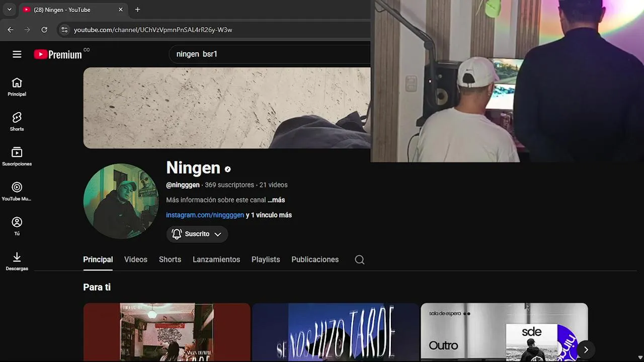
Task: Switch to the Lanzamientos tab
Action: tap(216, 259)
